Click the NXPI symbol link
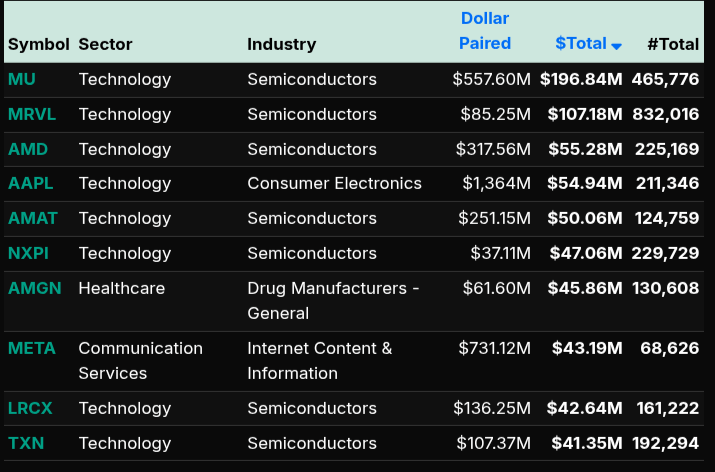 pyautogui.click(x=28, y=253)
